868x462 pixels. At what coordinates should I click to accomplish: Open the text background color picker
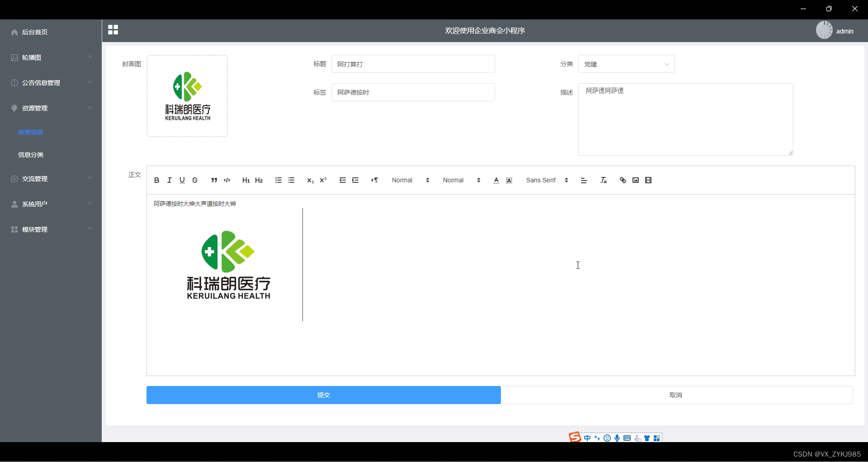509,180
